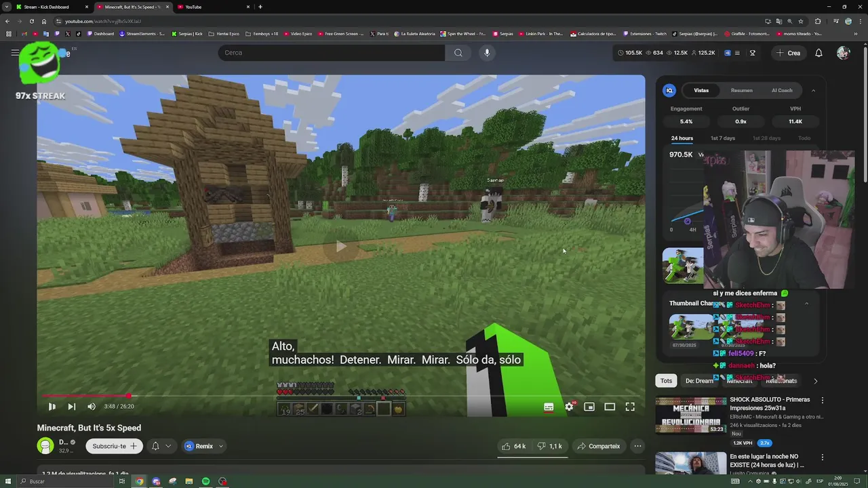868x488 pixels.
Task: Open a new browser tab
Action: (260, 7)
